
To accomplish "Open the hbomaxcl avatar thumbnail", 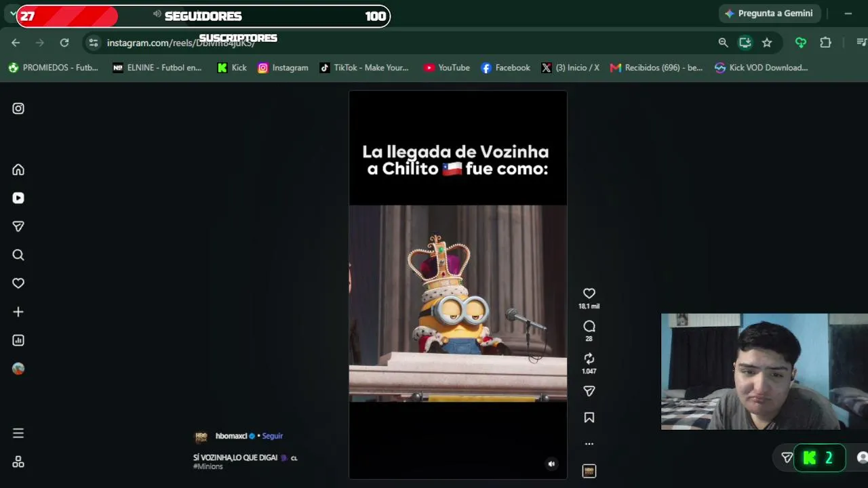I will [201, 437].
